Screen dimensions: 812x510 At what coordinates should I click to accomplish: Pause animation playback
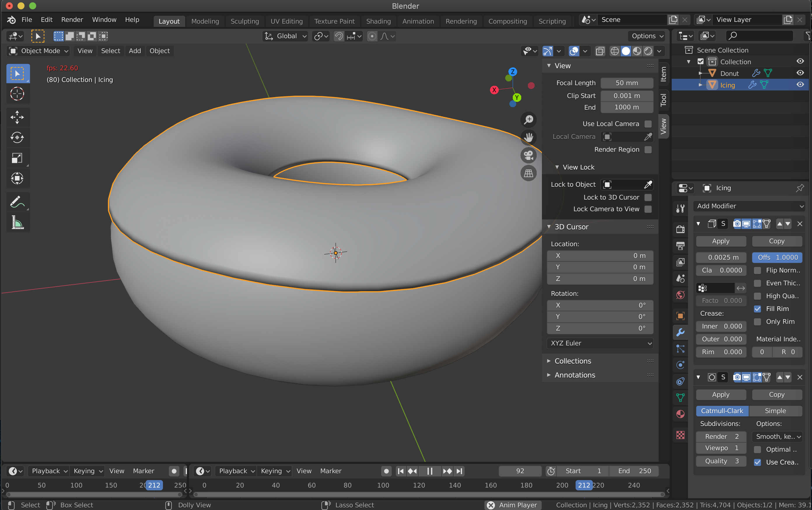(430, 471)
